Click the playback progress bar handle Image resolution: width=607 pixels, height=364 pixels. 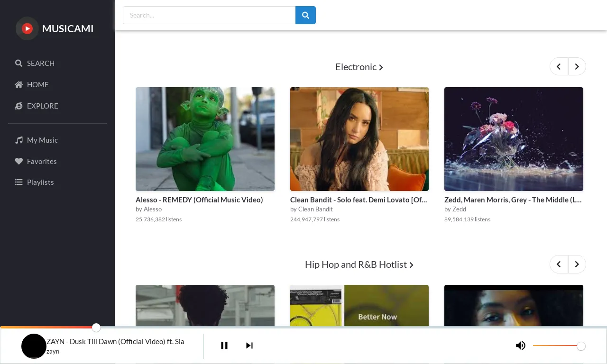pyautogui.click(x=96, y=328)
